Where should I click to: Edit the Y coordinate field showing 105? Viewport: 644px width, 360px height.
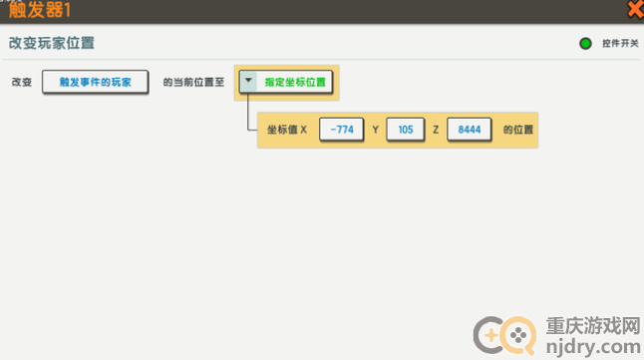406,130
